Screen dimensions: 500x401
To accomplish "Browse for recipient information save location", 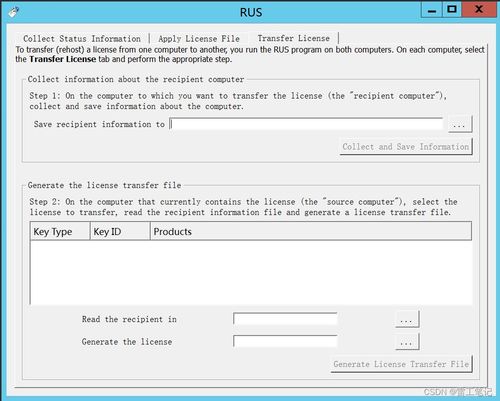I will 460,124.
